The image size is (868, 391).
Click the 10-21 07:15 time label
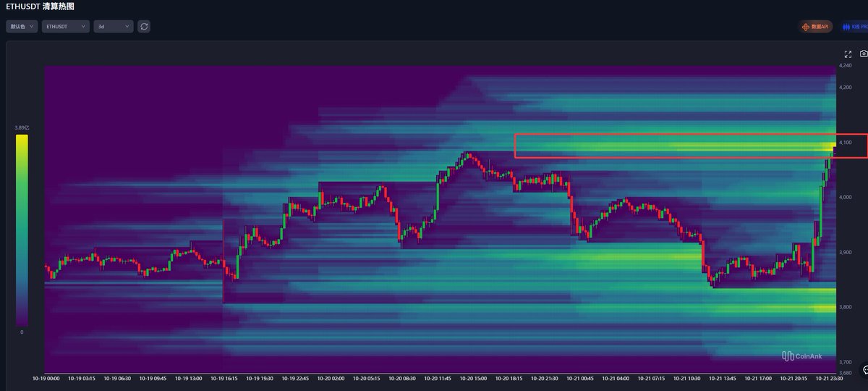[652, 378]
